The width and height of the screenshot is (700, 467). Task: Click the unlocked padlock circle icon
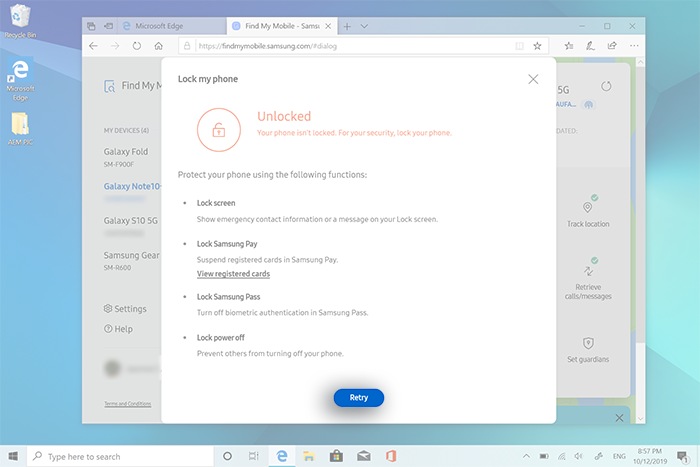point(219,130)
